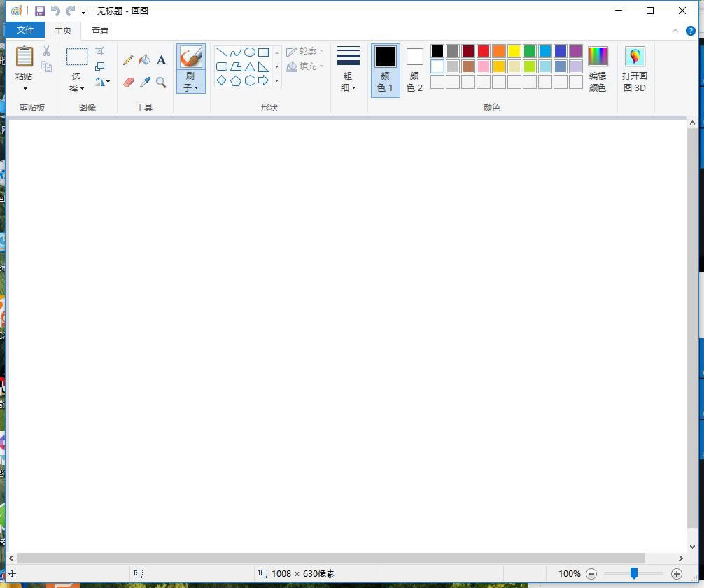The image size is (704, 588).
Task: Switch to the 查看 (View) tab
Action: (x=99, y=30)
